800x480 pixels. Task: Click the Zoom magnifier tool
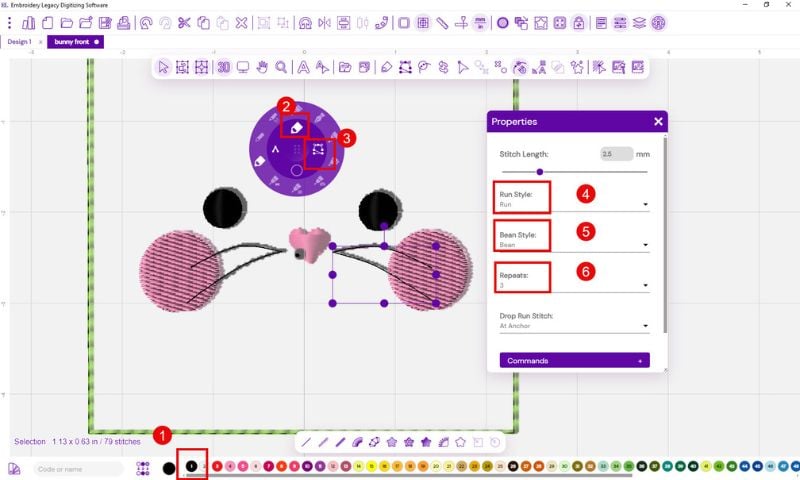click(x=282, y=67)
